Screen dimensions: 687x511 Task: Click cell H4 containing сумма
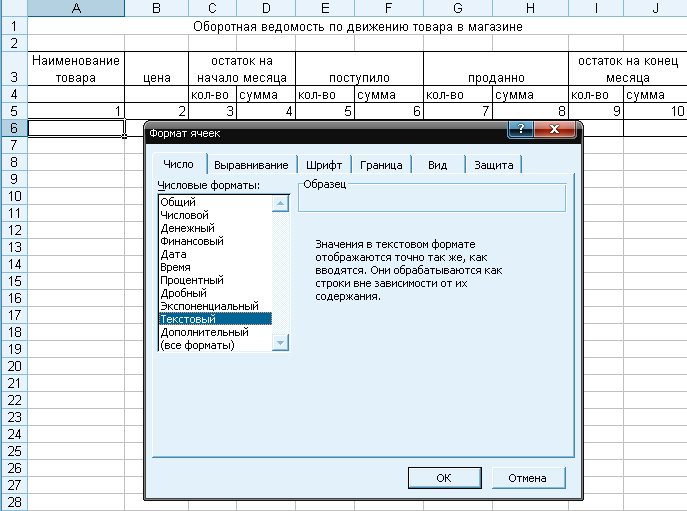[530, 94]
